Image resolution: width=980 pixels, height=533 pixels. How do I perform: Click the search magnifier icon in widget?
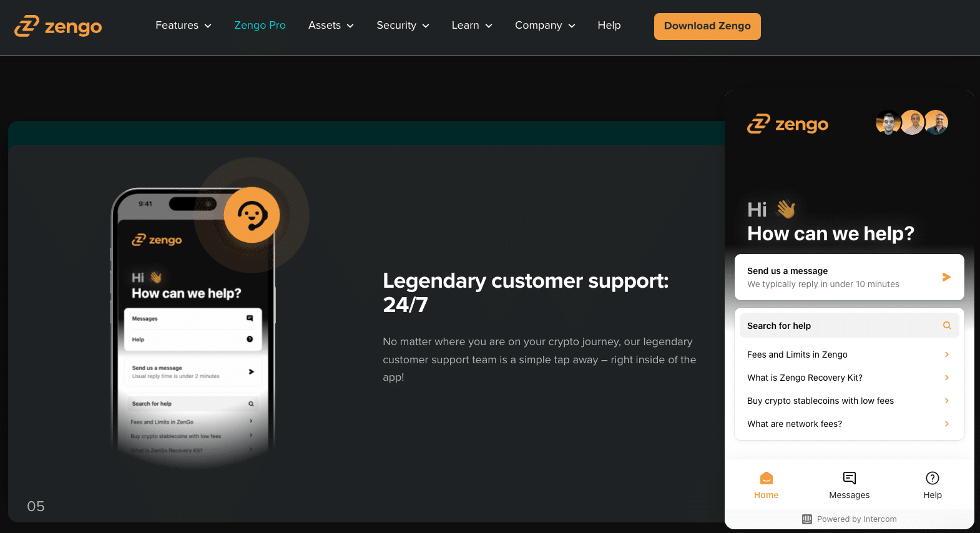[947, 325]
